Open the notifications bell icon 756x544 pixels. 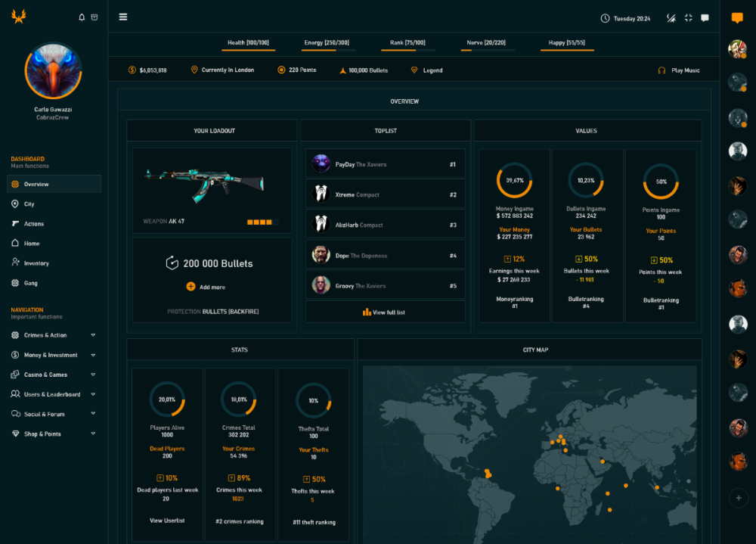click(82, 17)
